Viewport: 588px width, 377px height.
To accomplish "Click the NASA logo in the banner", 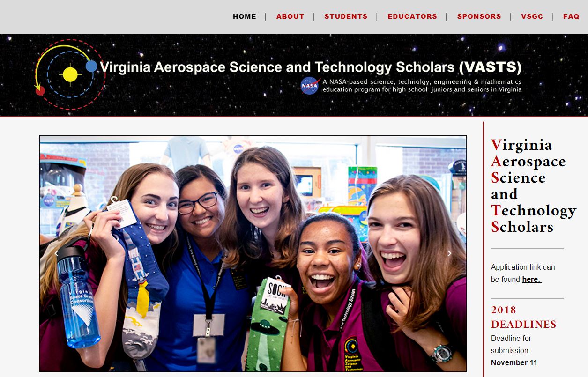I will [x=310, y=86].
